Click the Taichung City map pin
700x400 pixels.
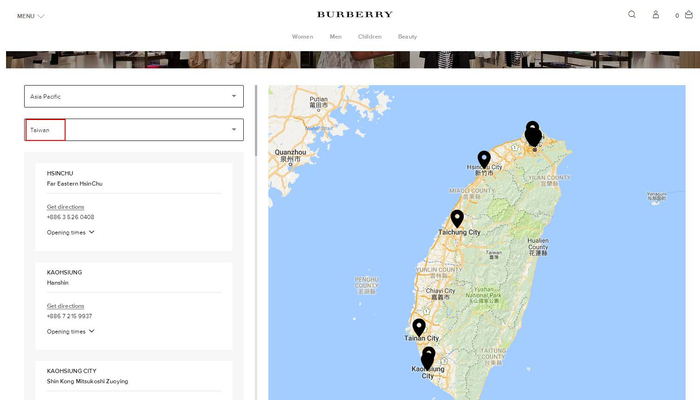457,219
